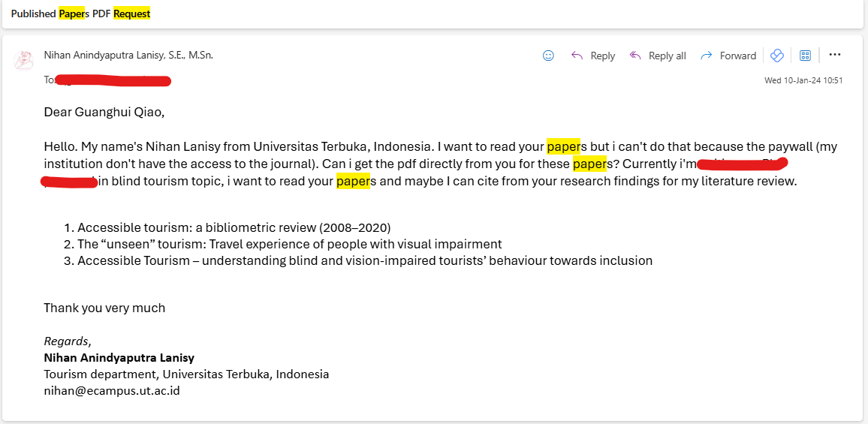Open sender name Nihan Anindyaputra Lanisy

coord(128,55)
